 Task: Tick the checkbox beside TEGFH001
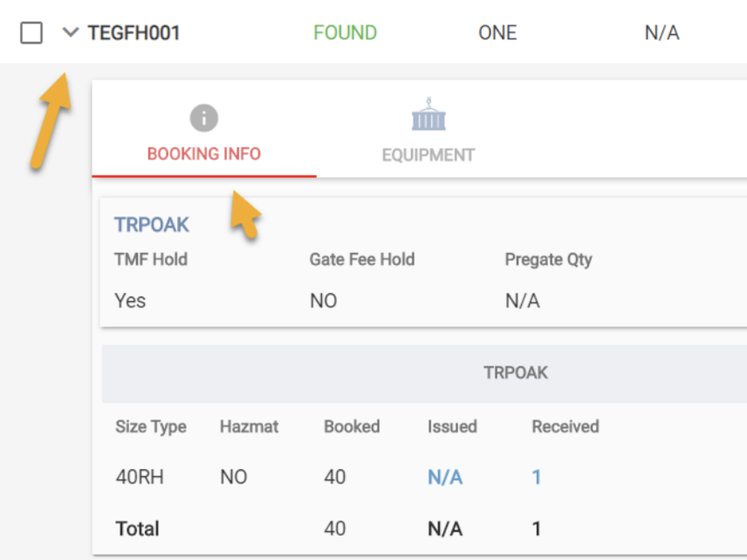pos(31,33)
